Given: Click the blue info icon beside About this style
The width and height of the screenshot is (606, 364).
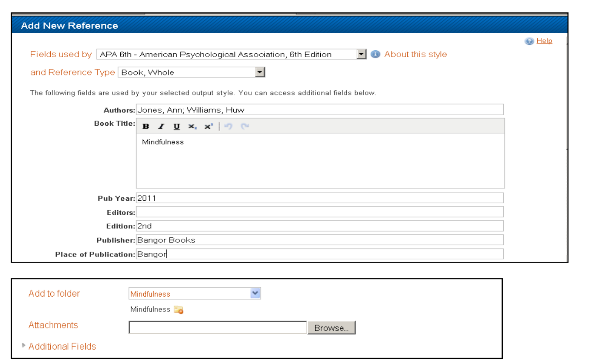Looking at the screenshot, I should click(375, 54).
